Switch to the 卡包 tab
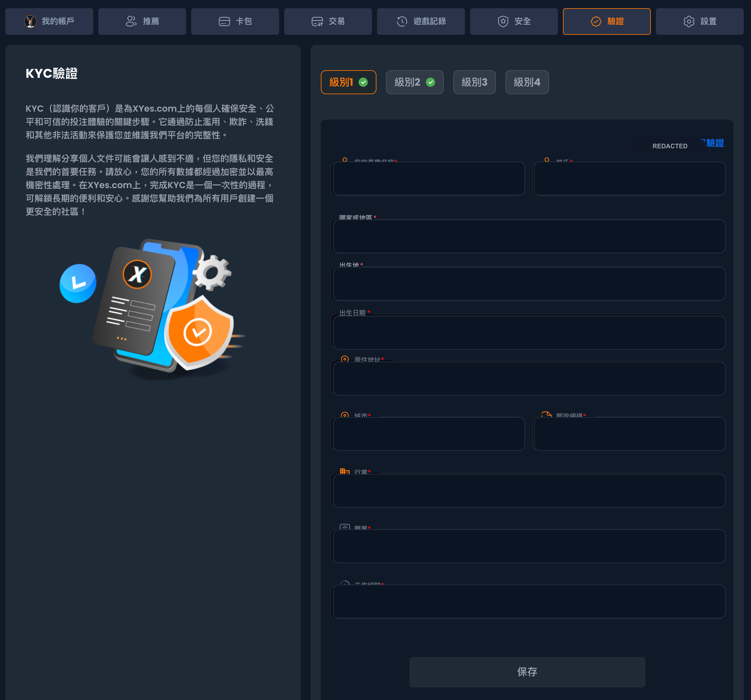Viewport: 751px width, 700px height. (x=235, y=21)
